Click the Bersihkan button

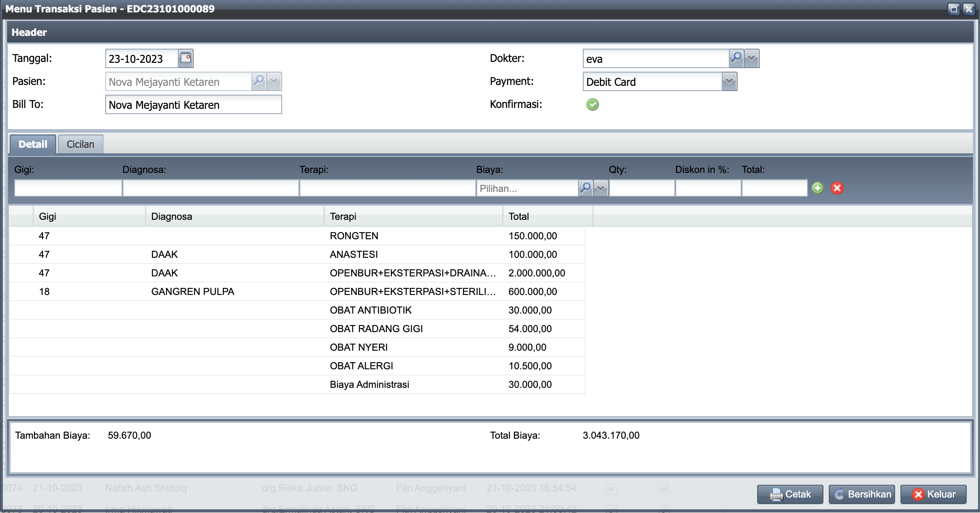click(861, 494)
